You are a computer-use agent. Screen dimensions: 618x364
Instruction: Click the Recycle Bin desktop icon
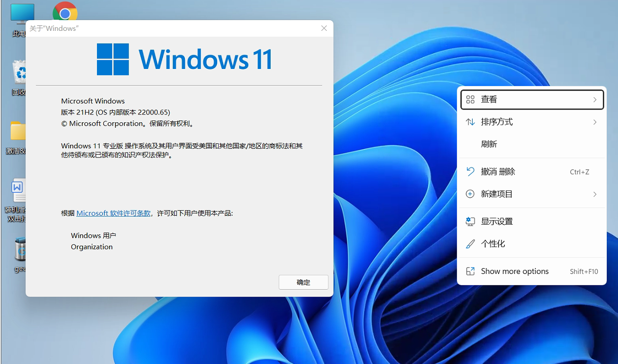tap(19, 73)
